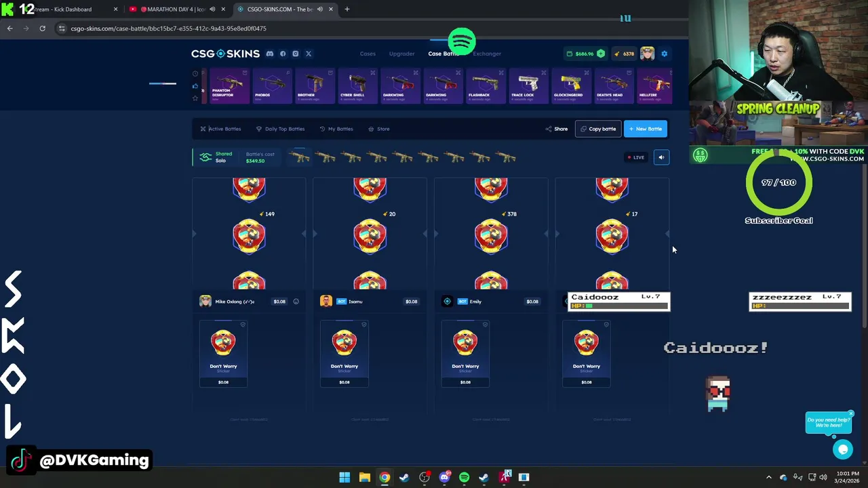
Task: Start a New Battle
Action: (645, 129)
